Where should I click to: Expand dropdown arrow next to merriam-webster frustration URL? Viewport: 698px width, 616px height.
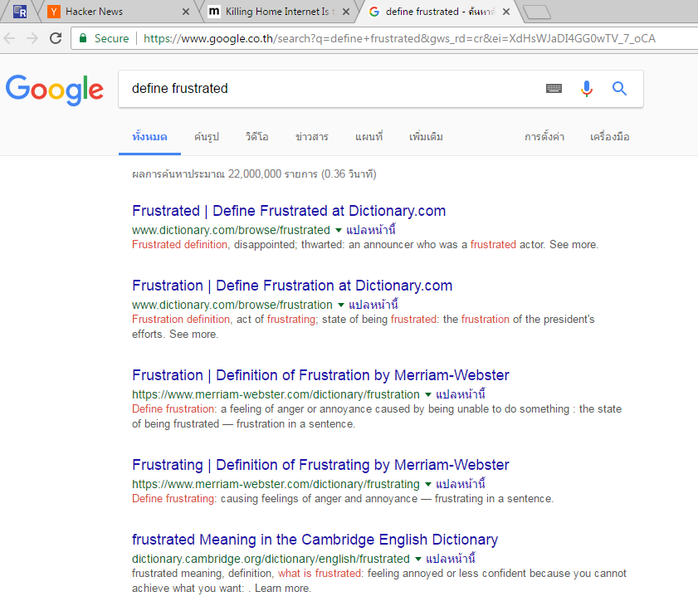(x=428, y=394)
